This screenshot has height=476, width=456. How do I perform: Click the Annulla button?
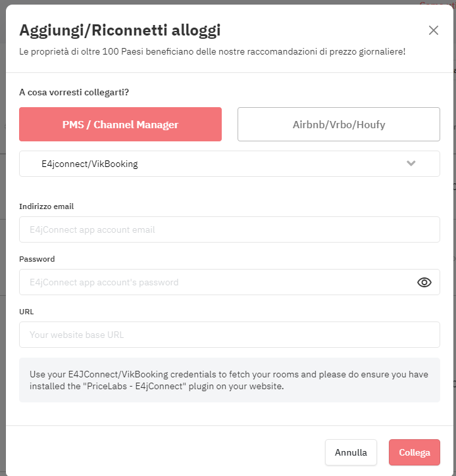point(351,452)
